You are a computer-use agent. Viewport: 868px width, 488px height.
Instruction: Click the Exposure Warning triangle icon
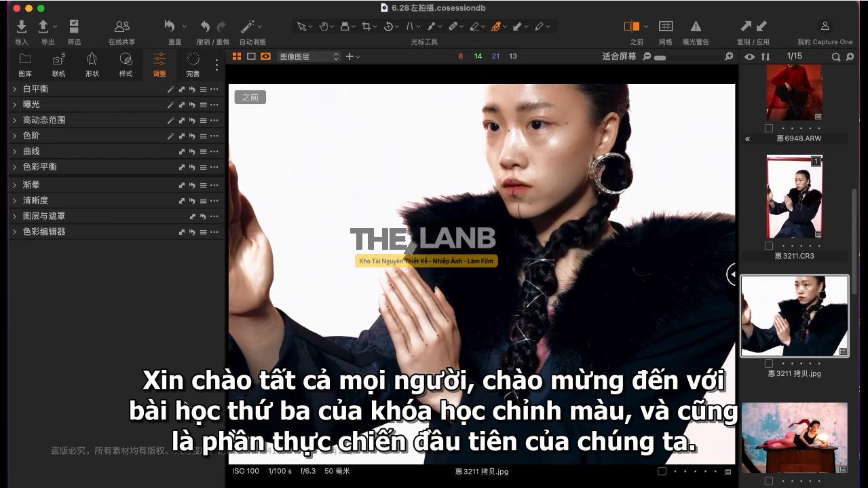pyautogui.click(x=696, y=26)
